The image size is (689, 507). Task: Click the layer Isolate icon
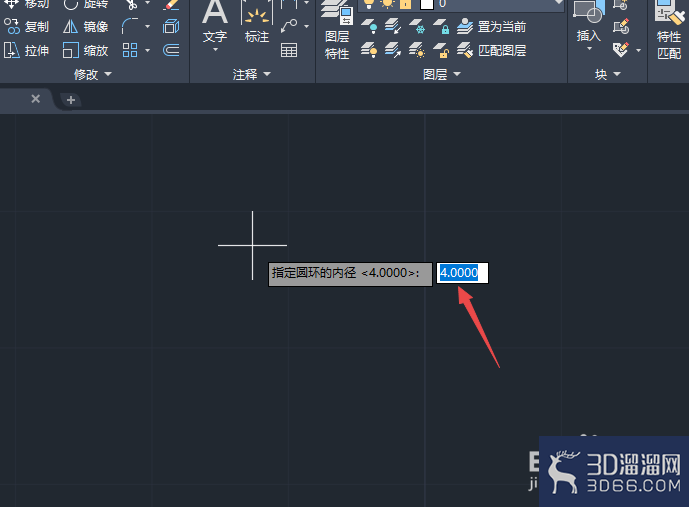click(x=393, y=26)
